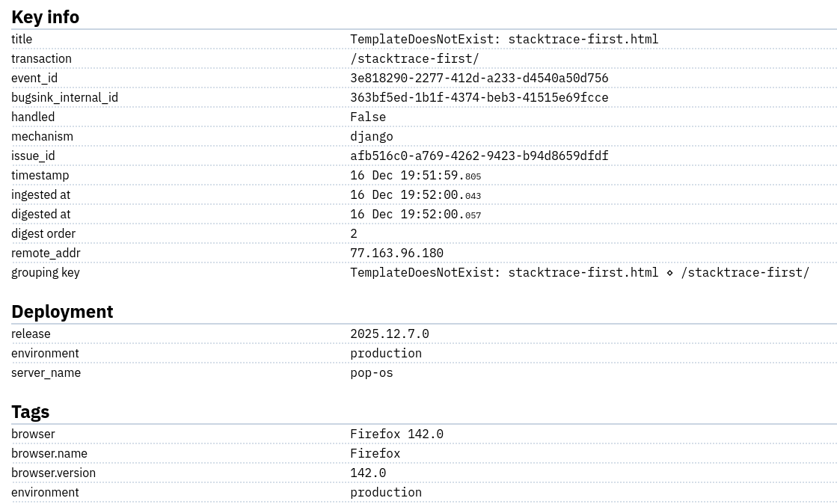Click the Tags section heading
The width and height of the screenshot is (837, 504).
tap(30, 411)
